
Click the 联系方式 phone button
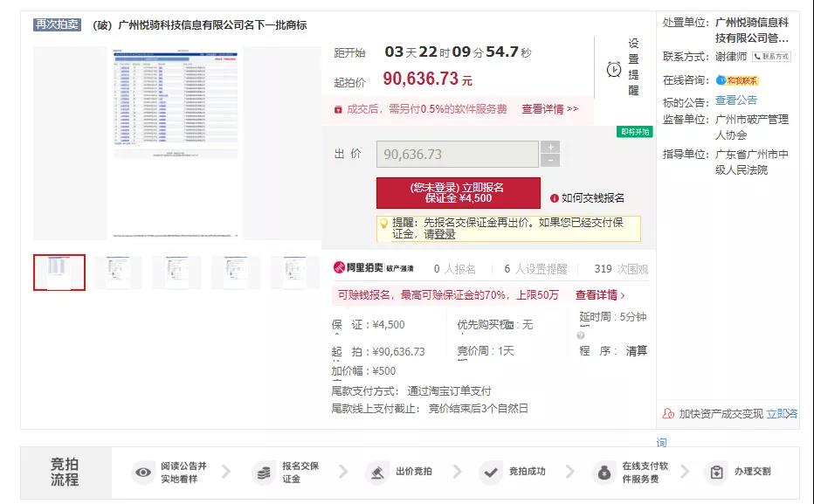pyautogui.click(x=771, y=57)
